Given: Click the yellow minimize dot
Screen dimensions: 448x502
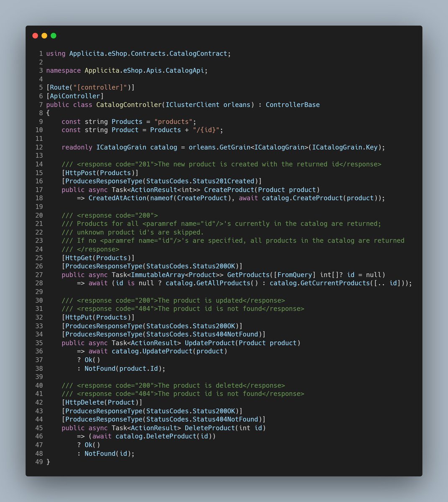Looking at the screenshot, I should tap(44, 36).
